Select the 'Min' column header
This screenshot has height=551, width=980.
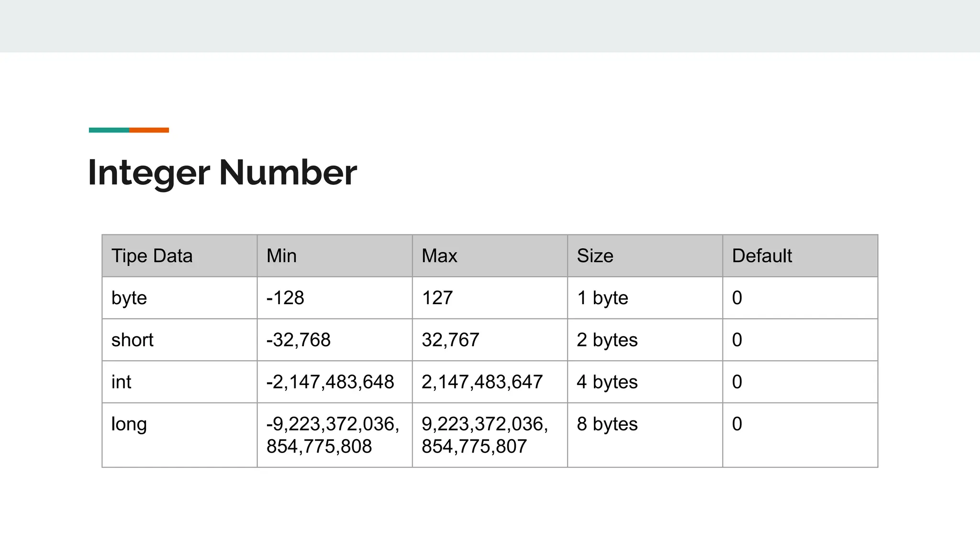[334, 256]
